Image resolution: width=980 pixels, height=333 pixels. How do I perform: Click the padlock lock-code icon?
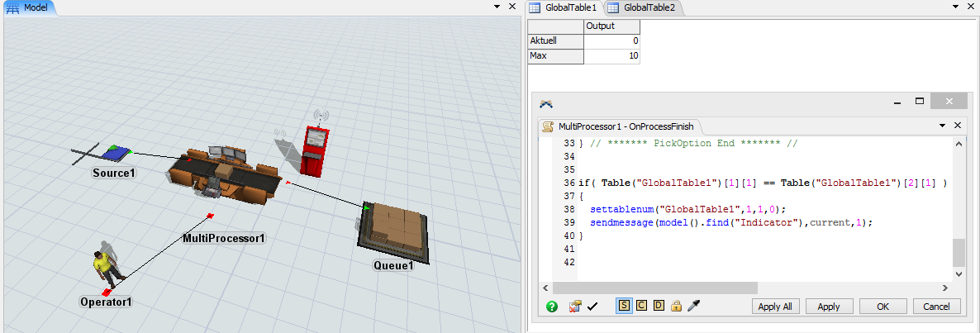click(x=675, y=307)
